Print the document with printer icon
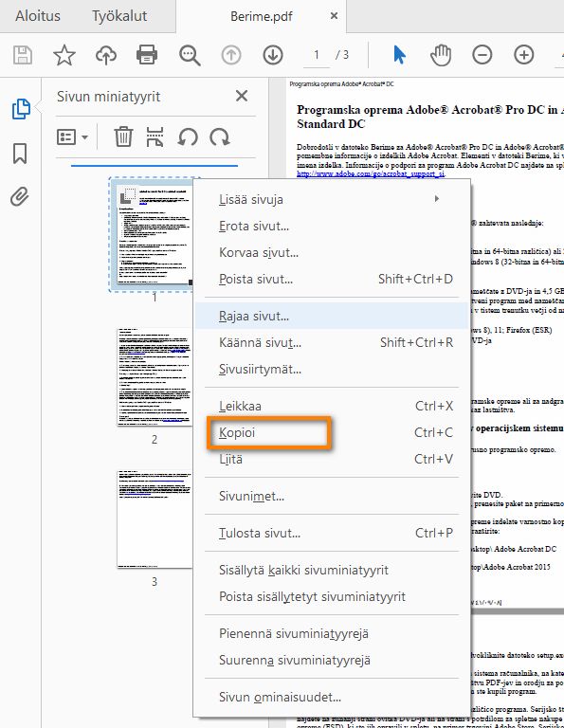The width and height of the screenshot is (564, 728). 147,55
